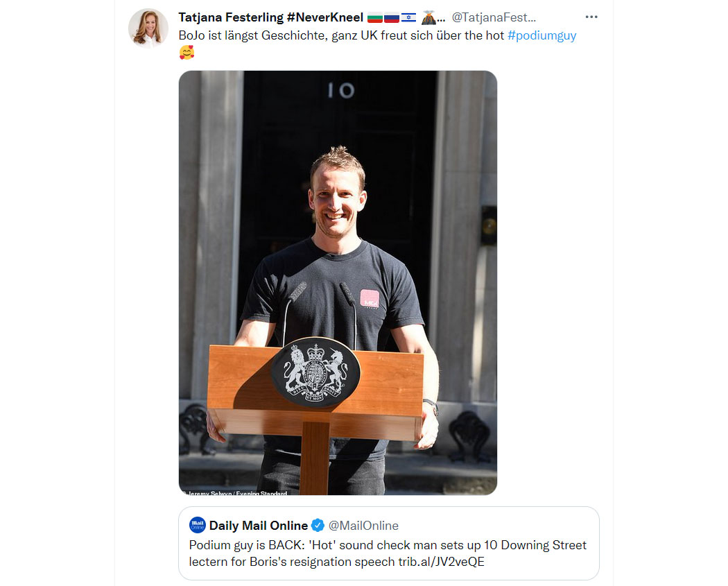Click the royal crest on the lectern
The image size is (728, 586).
315,372
